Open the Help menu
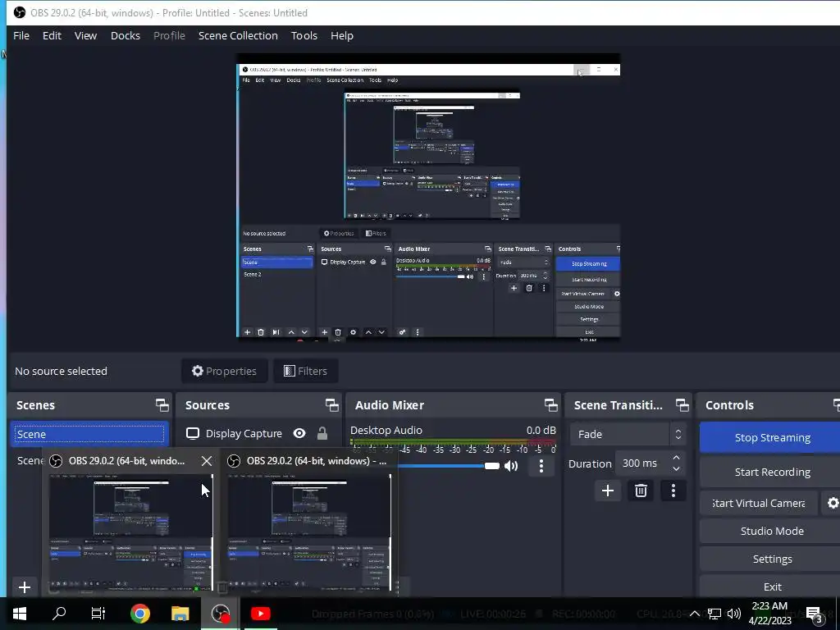Screen dimensions: 840x630 pos(342,36)
